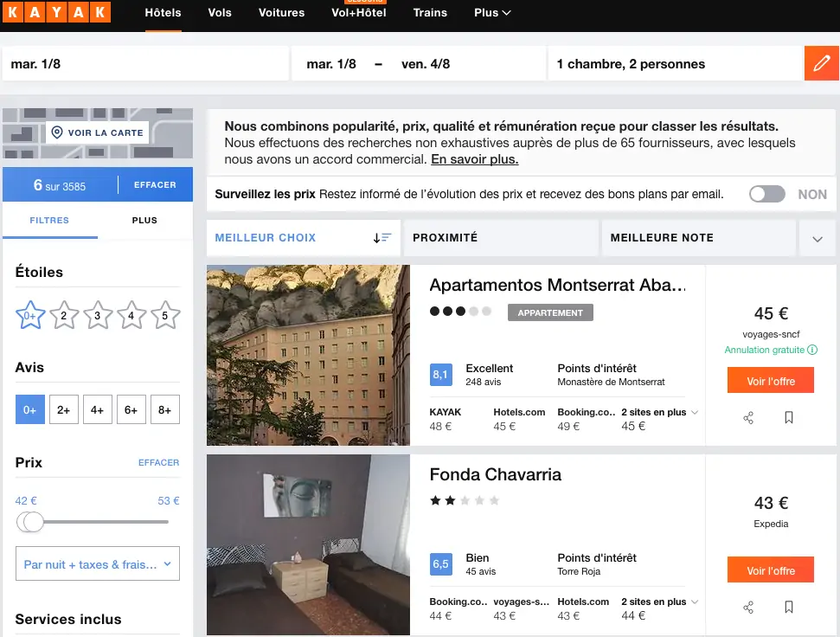Share the Fonda Chavarria listing
Screen dimensions: 840x637
coord(748,608)
